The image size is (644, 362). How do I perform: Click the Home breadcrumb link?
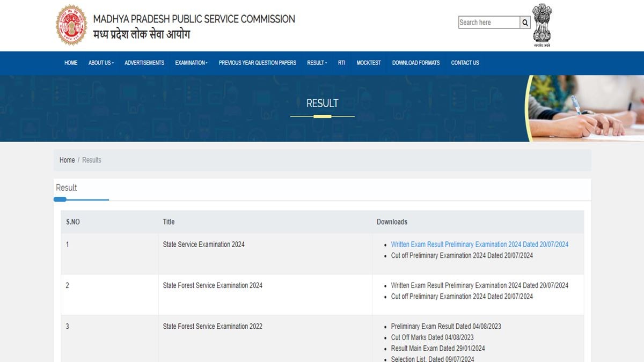point(67,160)
